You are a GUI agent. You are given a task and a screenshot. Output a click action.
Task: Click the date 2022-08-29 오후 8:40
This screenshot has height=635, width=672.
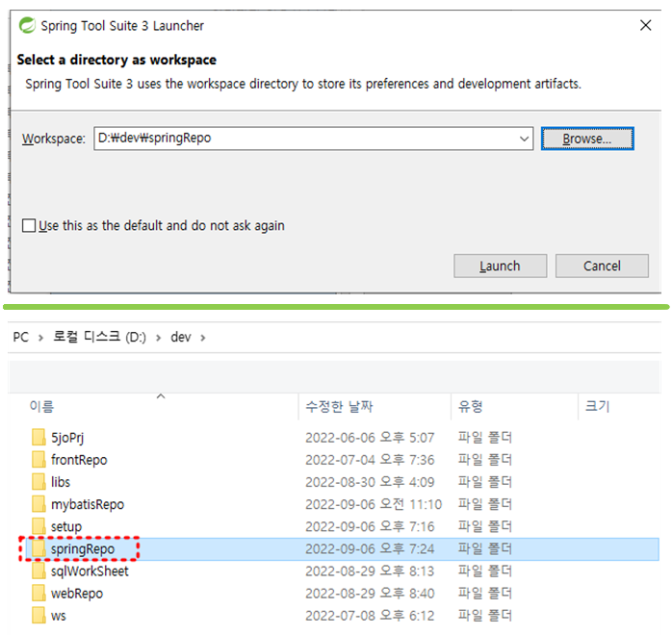[x=370, y=594]
